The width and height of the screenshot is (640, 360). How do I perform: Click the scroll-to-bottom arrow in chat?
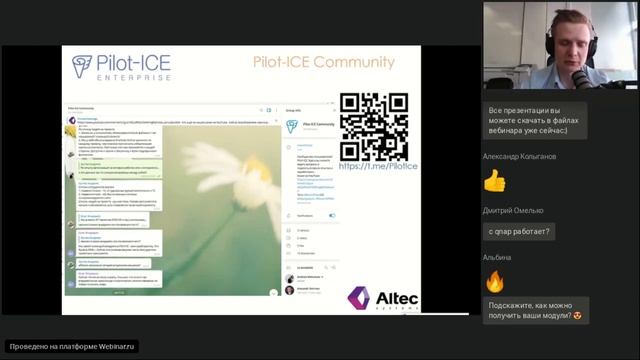point(273,292)
